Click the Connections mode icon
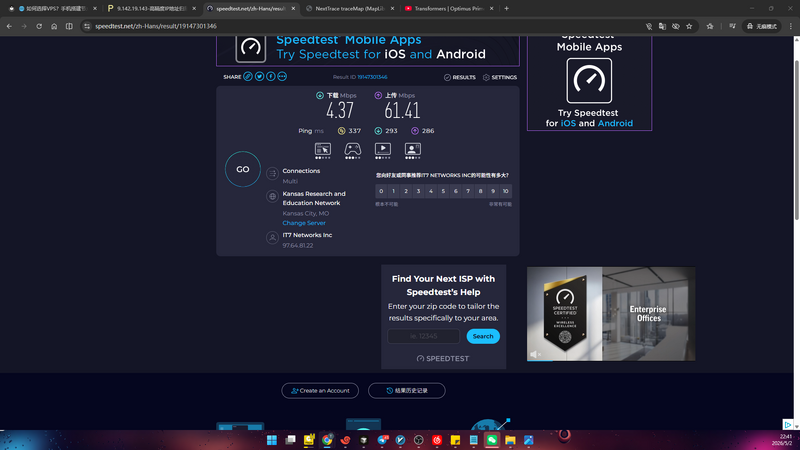This screenshot has width=800, height=450. [272, 173]
